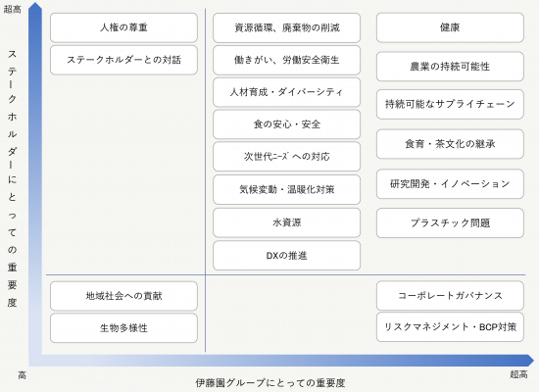Click the 健康 box

(450, 27)
